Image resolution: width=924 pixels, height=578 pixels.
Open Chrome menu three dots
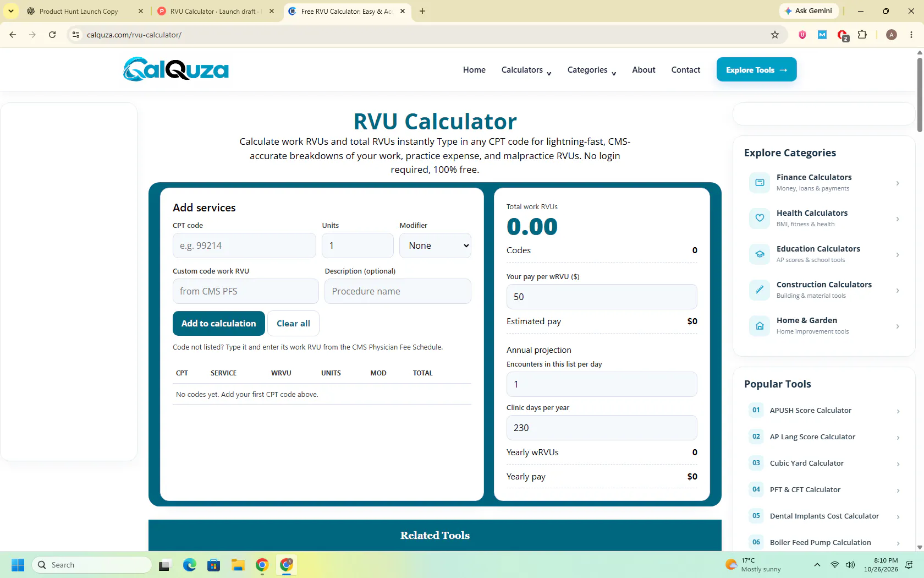[x=911, y=35]
